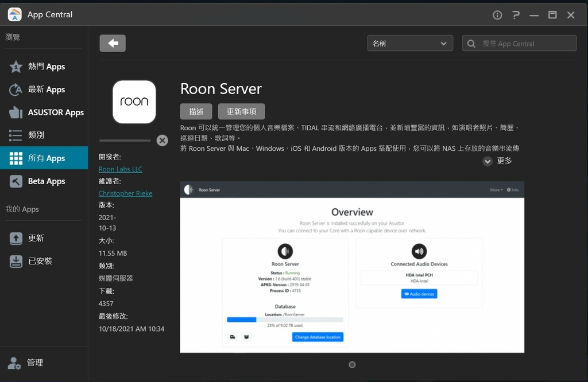Open the Christopher Rieke maintainer link

coord(125,194)
